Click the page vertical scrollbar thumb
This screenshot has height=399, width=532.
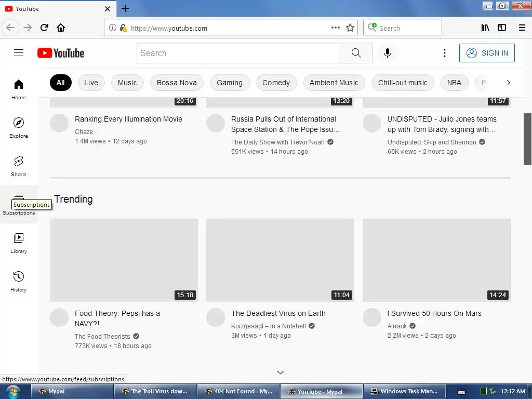tap(528, 139)
